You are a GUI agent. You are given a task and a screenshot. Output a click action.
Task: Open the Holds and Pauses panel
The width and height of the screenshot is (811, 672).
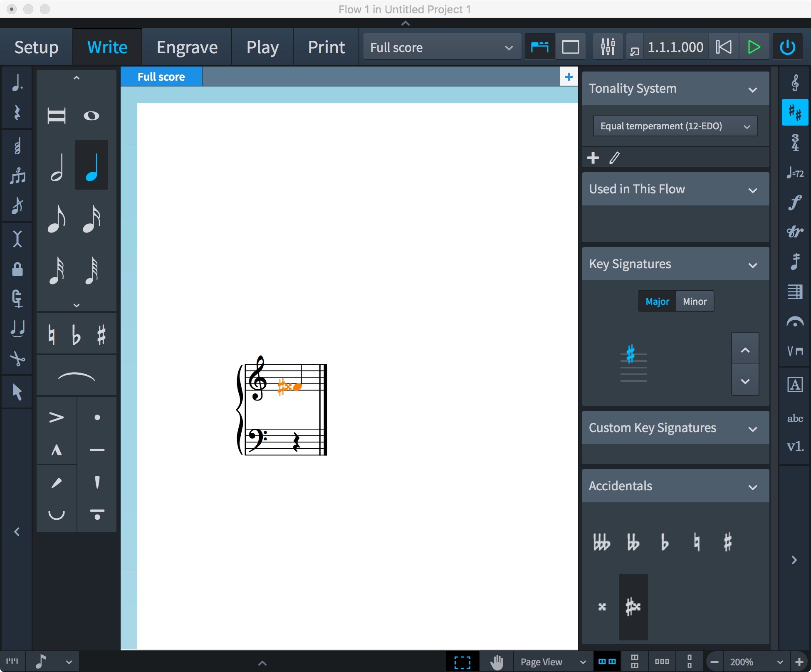point(795,321)
